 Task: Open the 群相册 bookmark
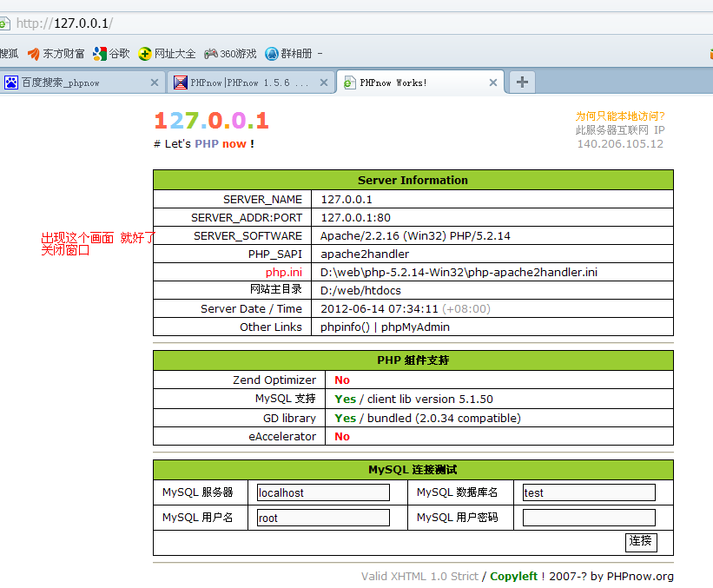pos(288,54)
